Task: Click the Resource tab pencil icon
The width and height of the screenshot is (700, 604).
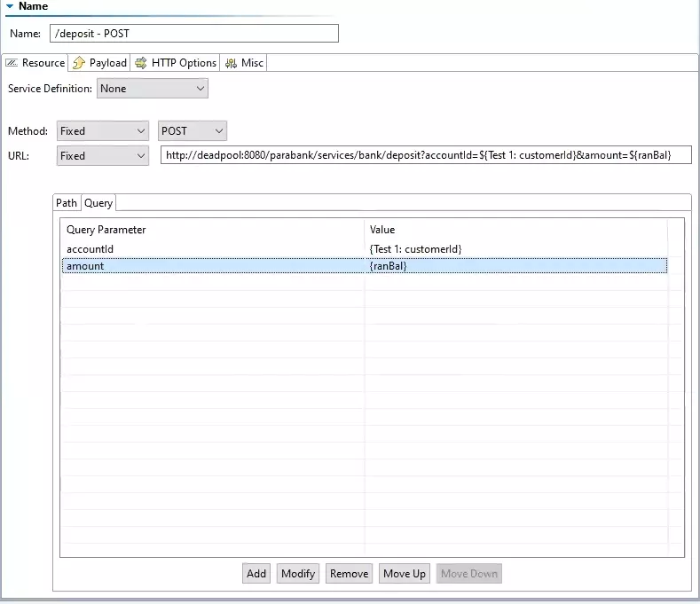Action: (x=12, y=63)
